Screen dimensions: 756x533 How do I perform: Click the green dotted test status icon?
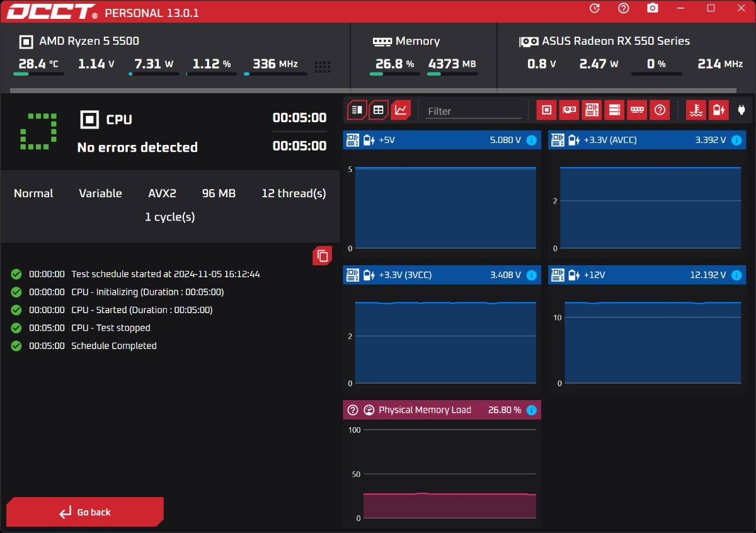(38, 132)
